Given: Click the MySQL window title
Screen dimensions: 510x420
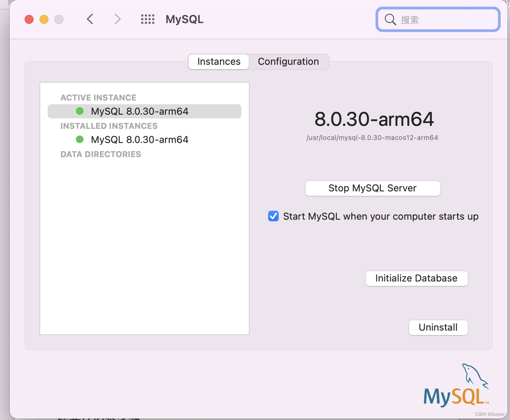Looking at the screenshot, I should 184,19.
